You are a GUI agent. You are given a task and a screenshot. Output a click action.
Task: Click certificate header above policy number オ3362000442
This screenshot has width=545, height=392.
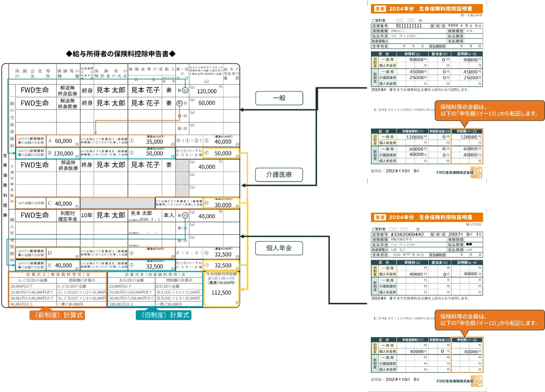tap(427, 217)
